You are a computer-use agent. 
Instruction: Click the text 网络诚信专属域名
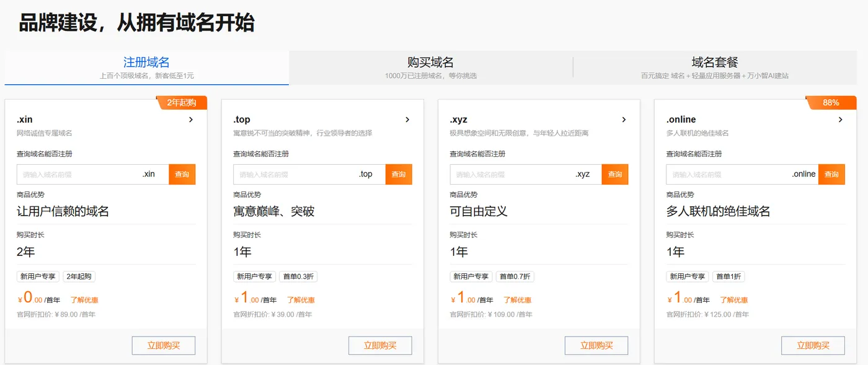pos(45,133)
